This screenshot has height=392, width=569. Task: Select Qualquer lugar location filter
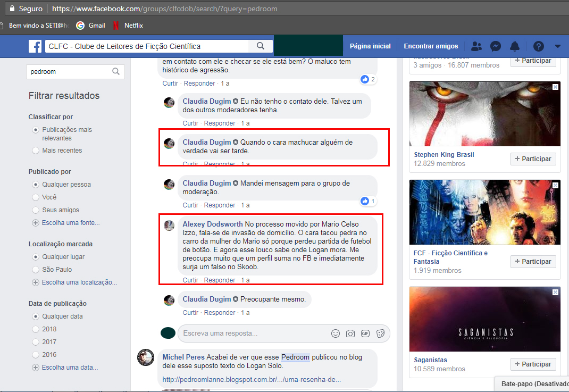pos(36,256)
